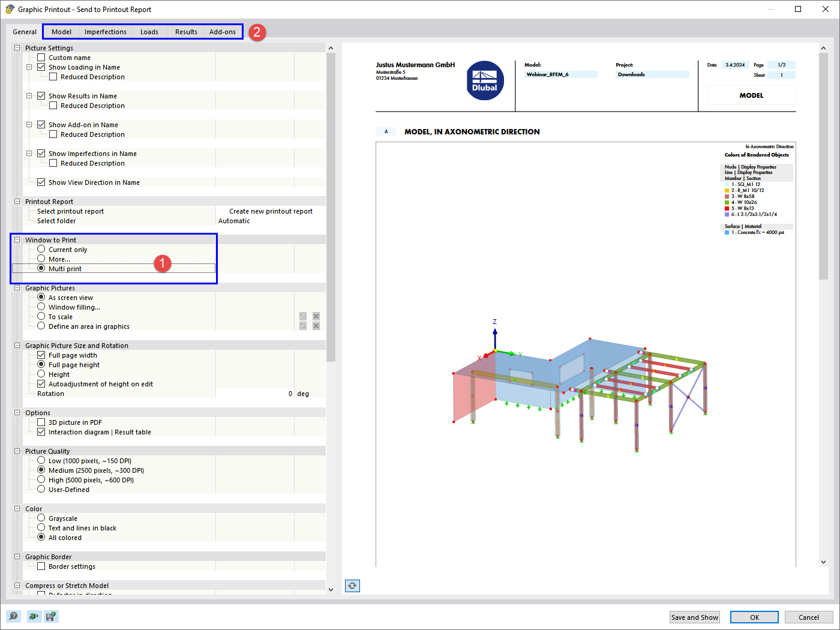Collapse the Picture Settings group
Image resolution: width=840 pixels, height=630 pixels.
tap(17, 48)
